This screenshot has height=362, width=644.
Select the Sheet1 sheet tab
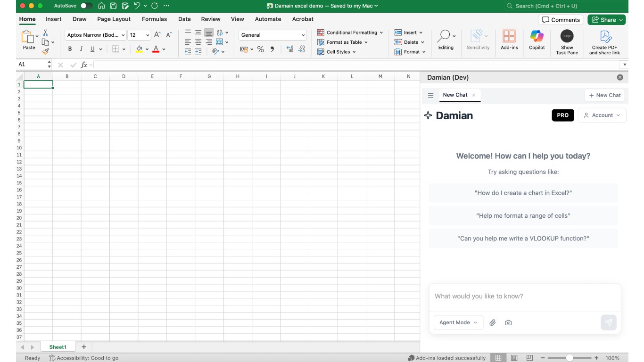pyautogui.click(x=58, y=347)
